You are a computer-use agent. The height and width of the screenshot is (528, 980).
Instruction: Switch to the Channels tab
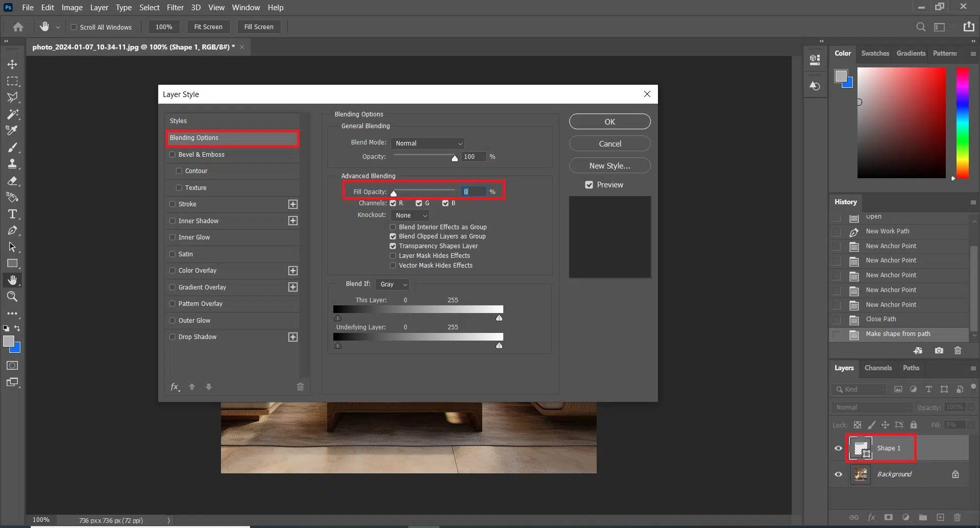coord(877,368)
